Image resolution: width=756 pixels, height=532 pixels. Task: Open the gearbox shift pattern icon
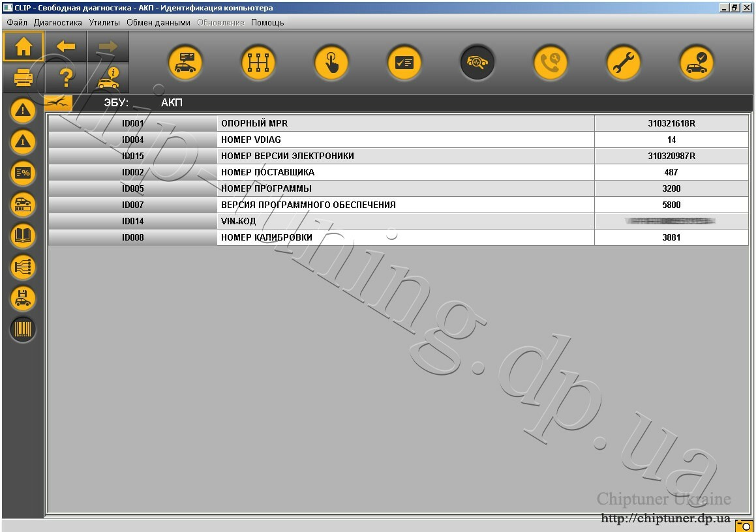click(x=258, y=63)
